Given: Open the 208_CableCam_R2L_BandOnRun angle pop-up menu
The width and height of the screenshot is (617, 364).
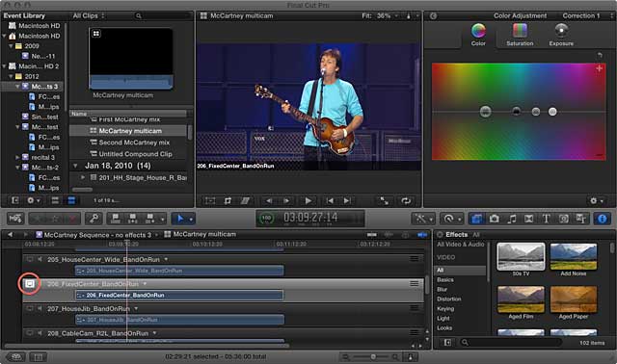Looking at the screenshot, I should (x=154, y=333).
